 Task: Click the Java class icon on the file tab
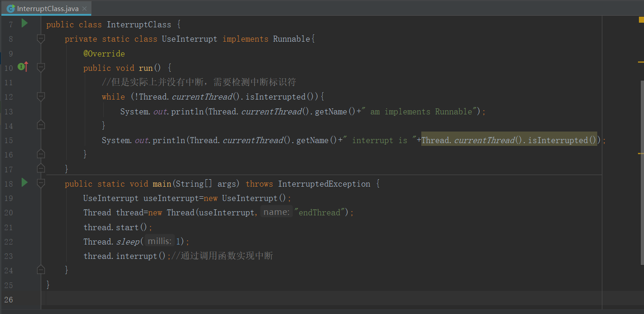point(10,8)
